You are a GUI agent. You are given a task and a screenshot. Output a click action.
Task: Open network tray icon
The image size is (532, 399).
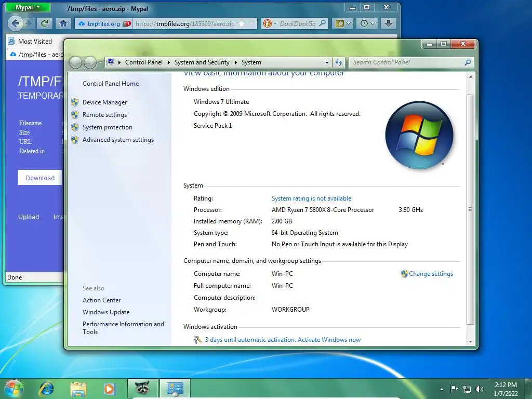tap(467, 389)
